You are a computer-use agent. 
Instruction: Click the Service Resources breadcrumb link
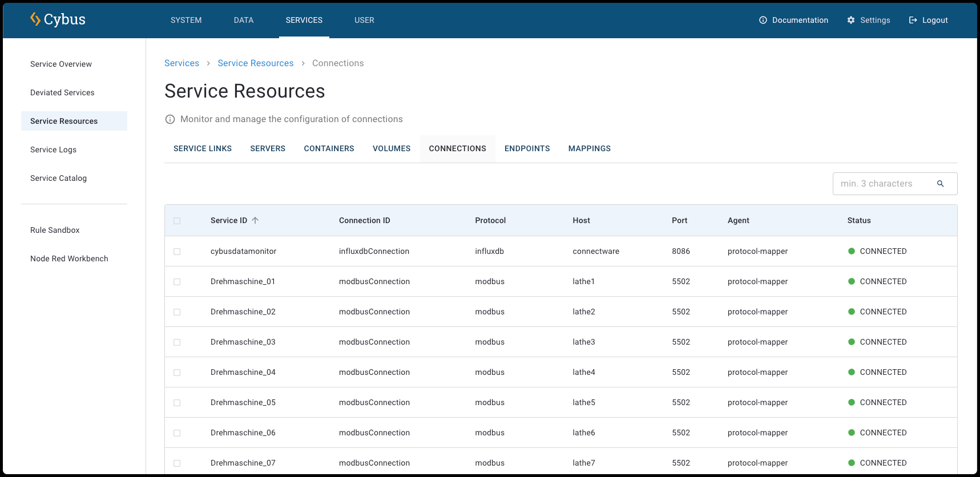(x=255, y=63)
